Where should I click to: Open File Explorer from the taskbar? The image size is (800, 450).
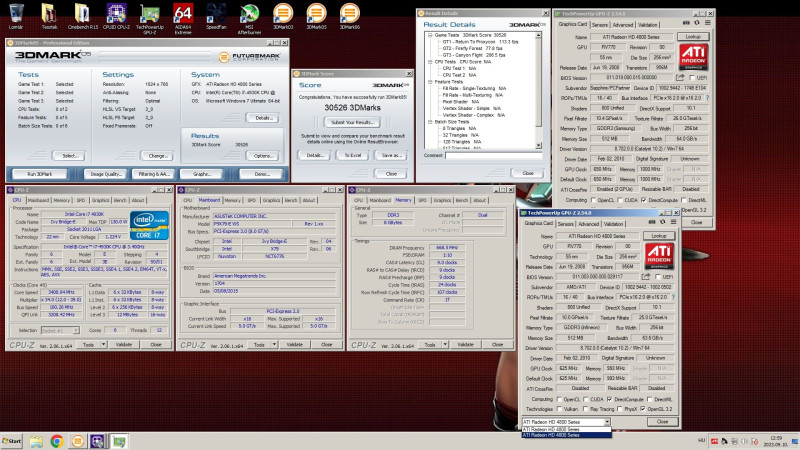pyautogui.click(x=36, y=441)
